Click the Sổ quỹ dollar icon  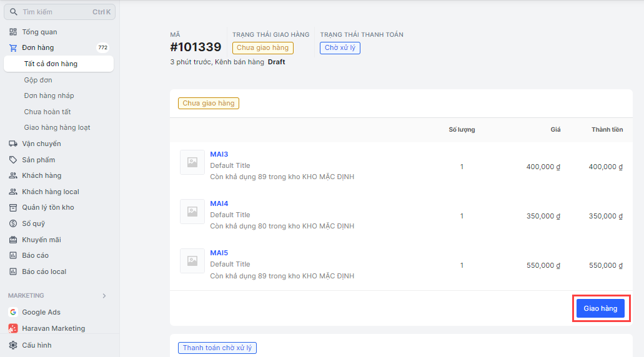(13, 223)
